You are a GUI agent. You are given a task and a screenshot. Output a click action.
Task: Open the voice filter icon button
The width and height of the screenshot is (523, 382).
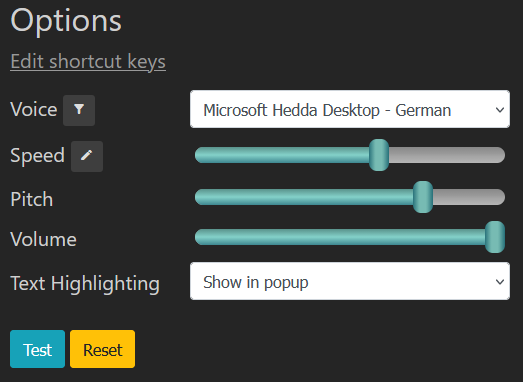[x=79, y=110]
